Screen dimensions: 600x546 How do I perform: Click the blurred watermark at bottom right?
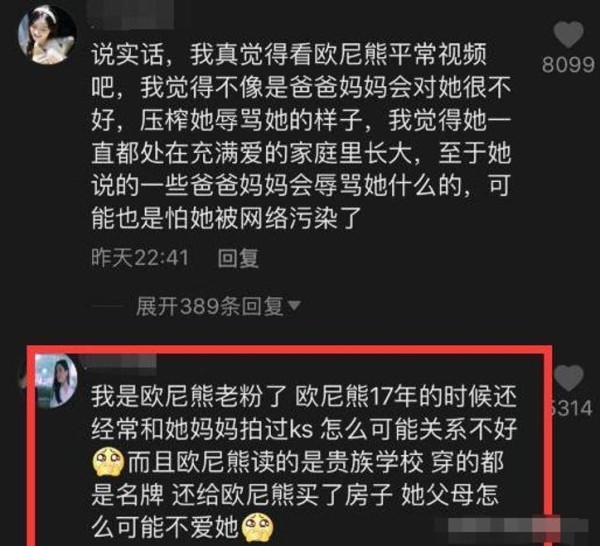click(517, 525)
